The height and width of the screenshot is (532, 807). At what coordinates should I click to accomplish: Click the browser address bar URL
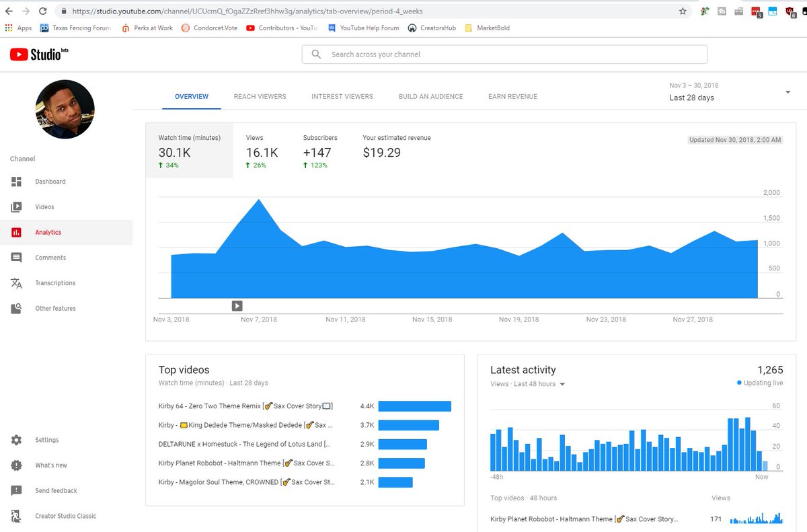[x=247, y=11]
